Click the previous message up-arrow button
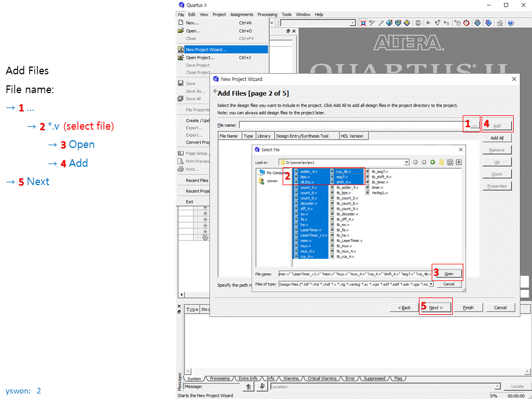Viewport: 532px width, 399px height. pos(249,386)
